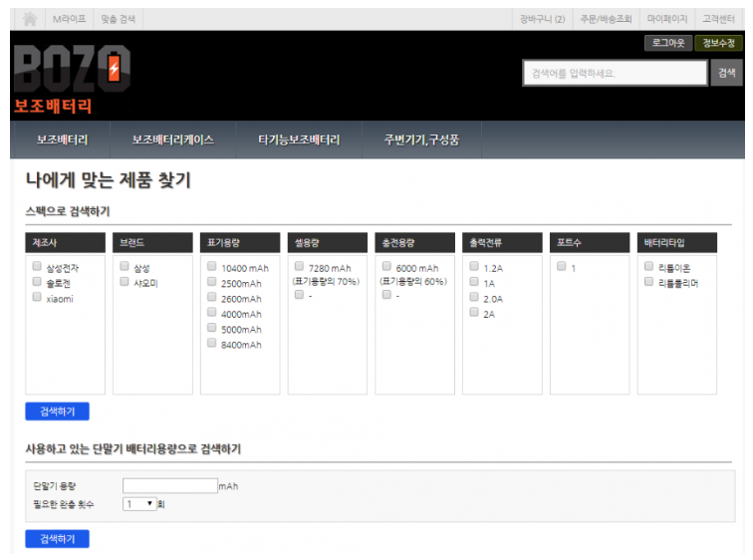Viewport: 753px width, 560px height.
Task: Tick the xiaomi manufacturer checkbox
Action: coord(37,298)
